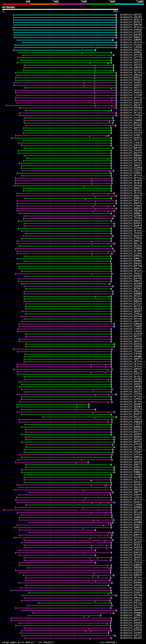This screenshot has width=146, height=644.
Task: Select entry UniRef100_B9N8I1
Action: tap(131, 527)
